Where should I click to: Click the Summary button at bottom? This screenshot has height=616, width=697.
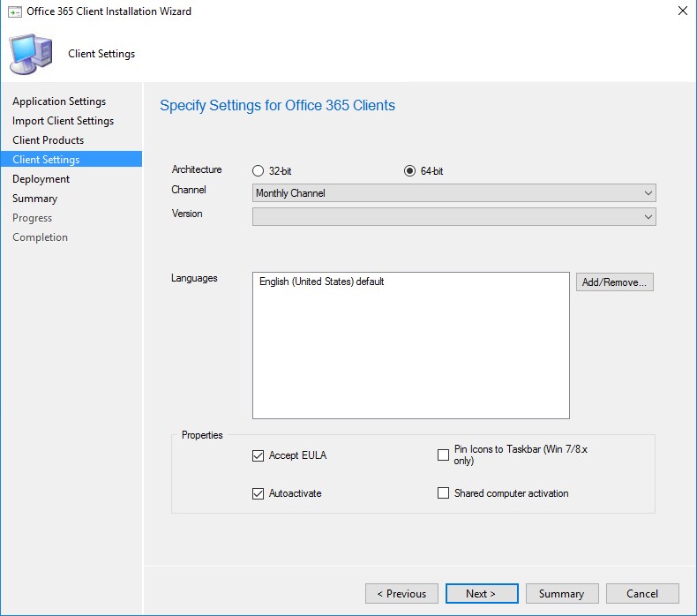tap(562, 594)
